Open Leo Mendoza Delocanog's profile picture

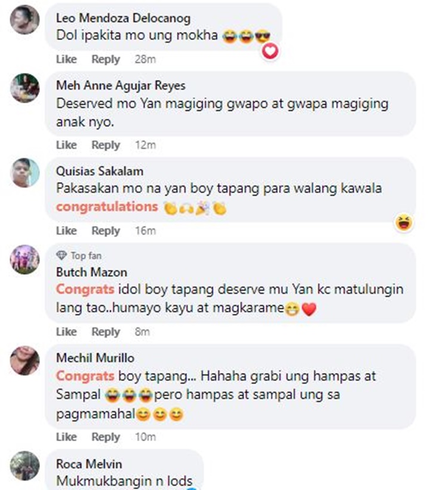(24, 19)
